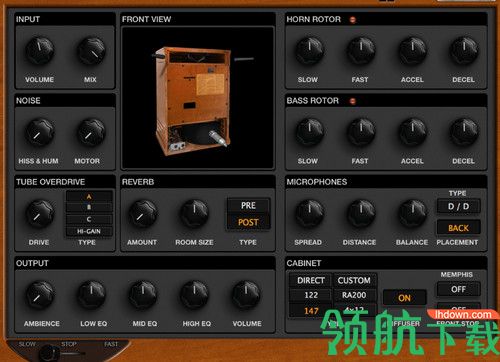Set reverb type to PRE
The image size is (500, 362).
click(248, 206)
